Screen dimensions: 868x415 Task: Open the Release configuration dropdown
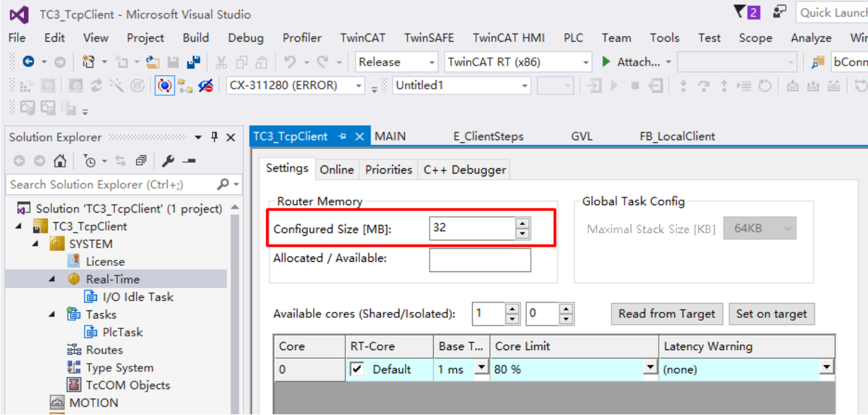coord(432,62)
